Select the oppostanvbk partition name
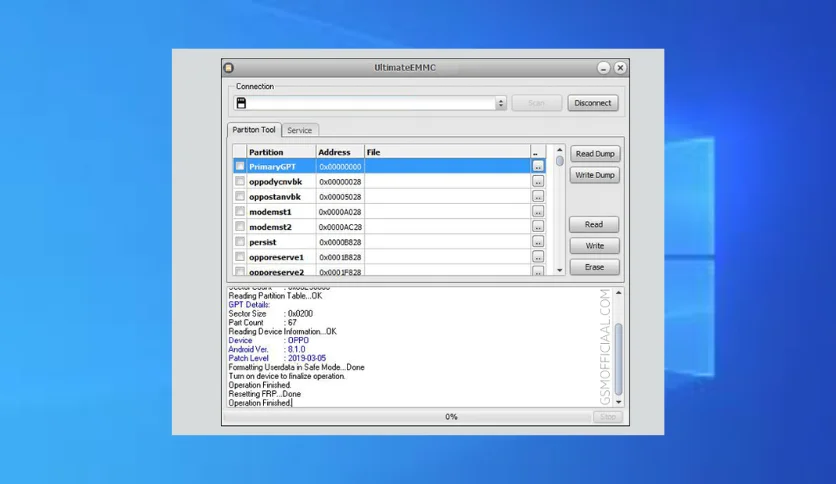Viewport: 836px width, 484px height. 275,197
